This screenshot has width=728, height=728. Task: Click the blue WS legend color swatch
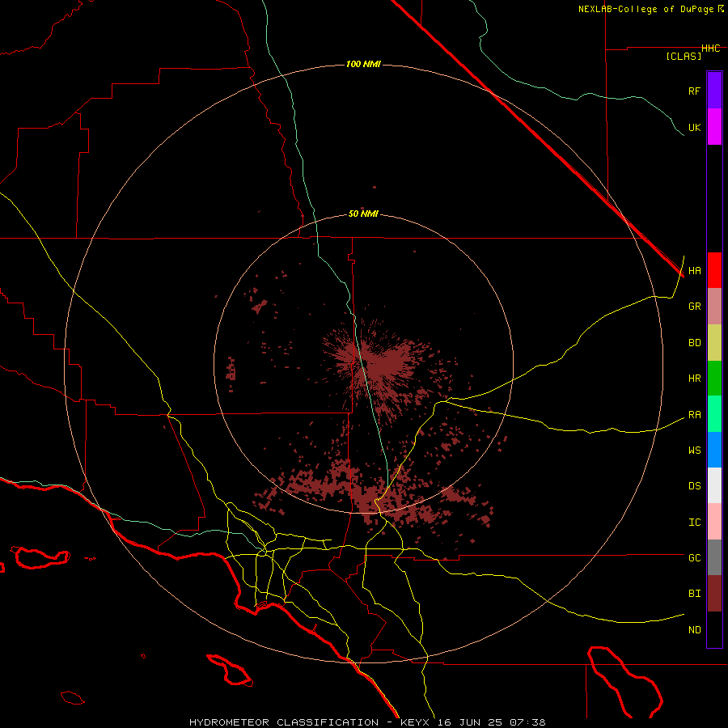[714, 450]
